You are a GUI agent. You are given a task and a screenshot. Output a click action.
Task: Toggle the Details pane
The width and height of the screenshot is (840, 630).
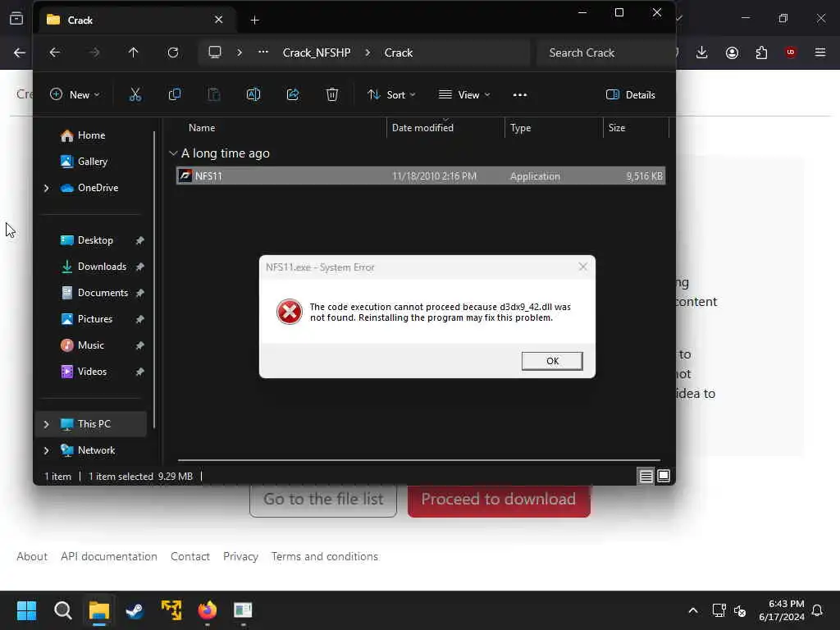click(631, 95)
